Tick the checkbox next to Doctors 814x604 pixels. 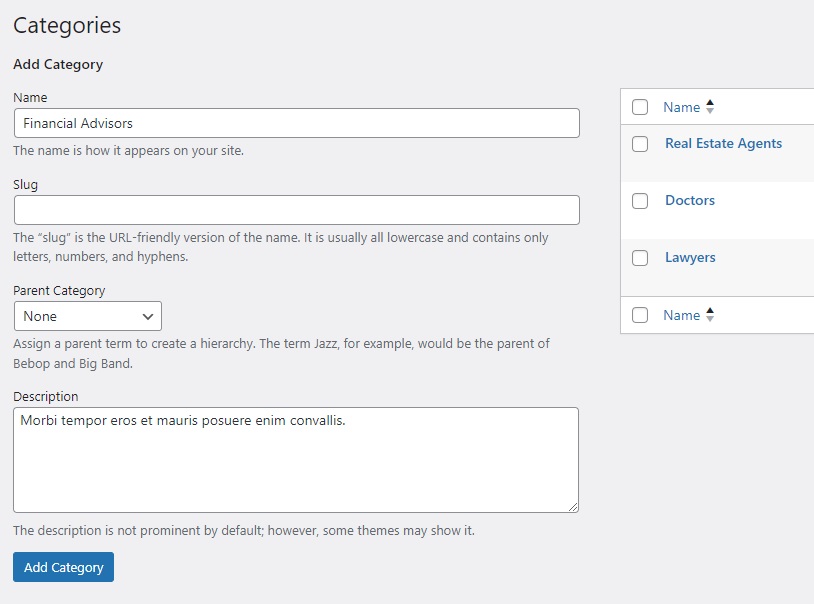click(640, 201)
